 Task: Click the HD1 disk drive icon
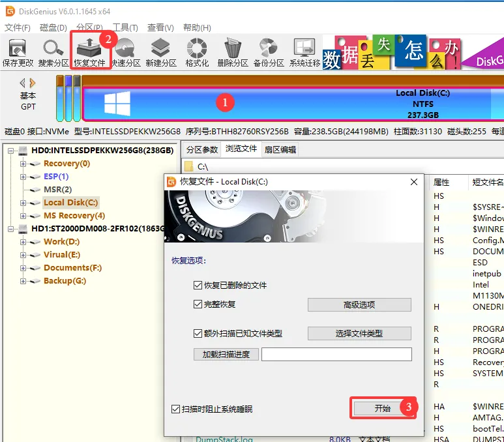click(x=23, y=229)
